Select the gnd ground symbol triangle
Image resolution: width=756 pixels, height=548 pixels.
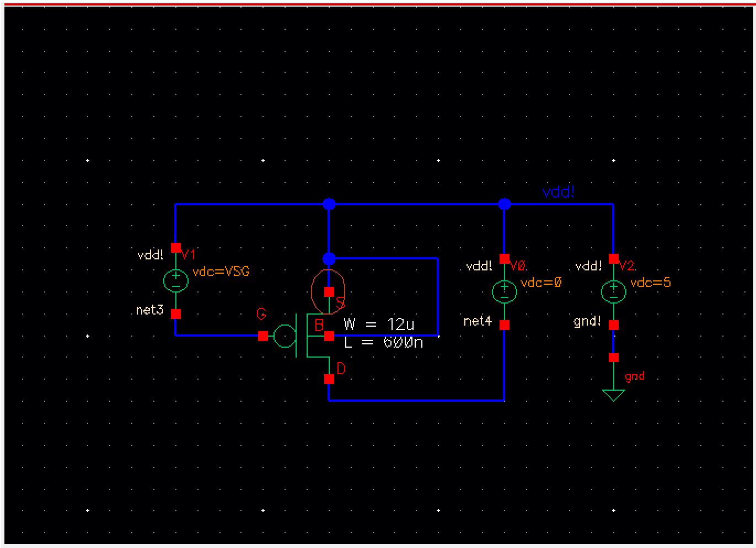613,395
